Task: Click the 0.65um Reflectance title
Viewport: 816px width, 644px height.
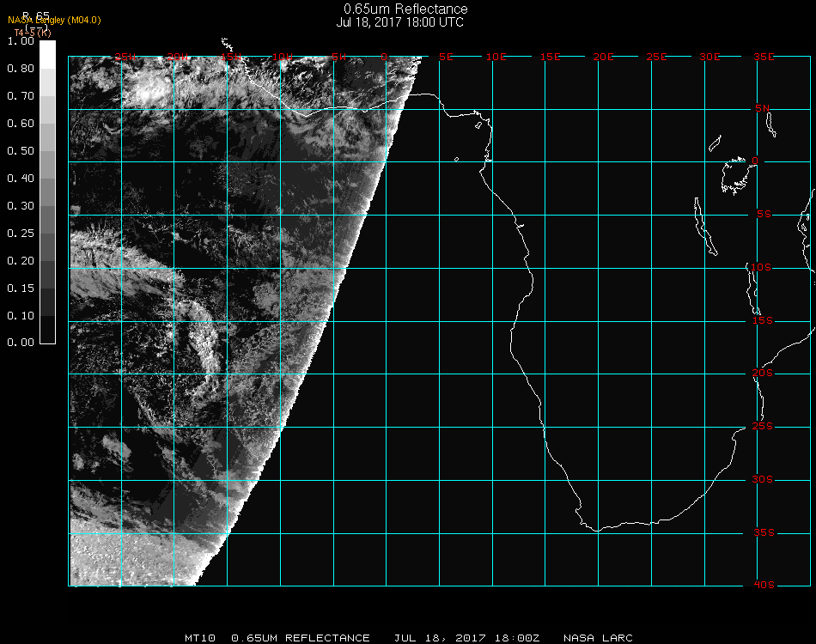Action: tap(405, 9)
